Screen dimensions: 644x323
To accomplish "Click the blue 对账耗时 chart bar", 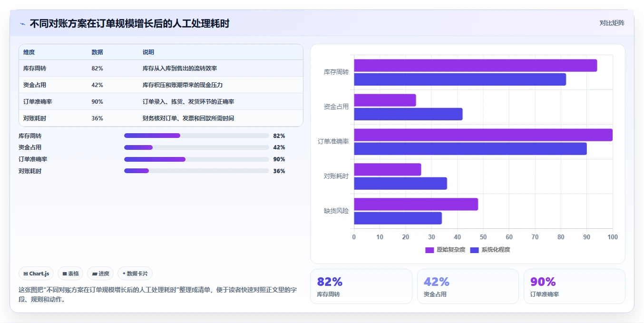I will (400, 184).
